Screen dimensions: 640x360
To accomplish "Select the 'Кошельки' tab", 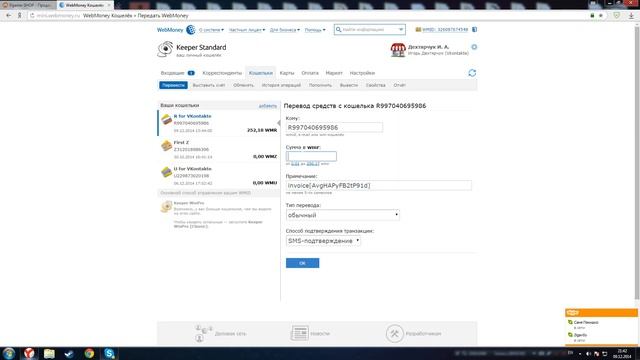I will click(260, 73).
